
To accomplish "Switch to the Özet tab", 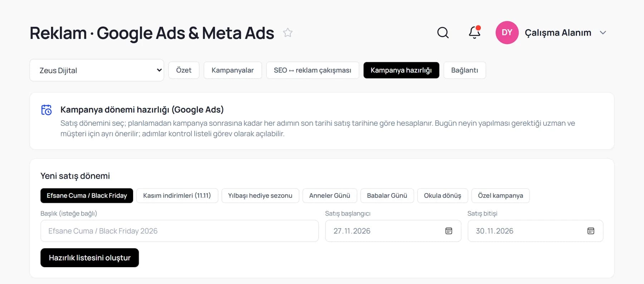I will coord(184,70).
